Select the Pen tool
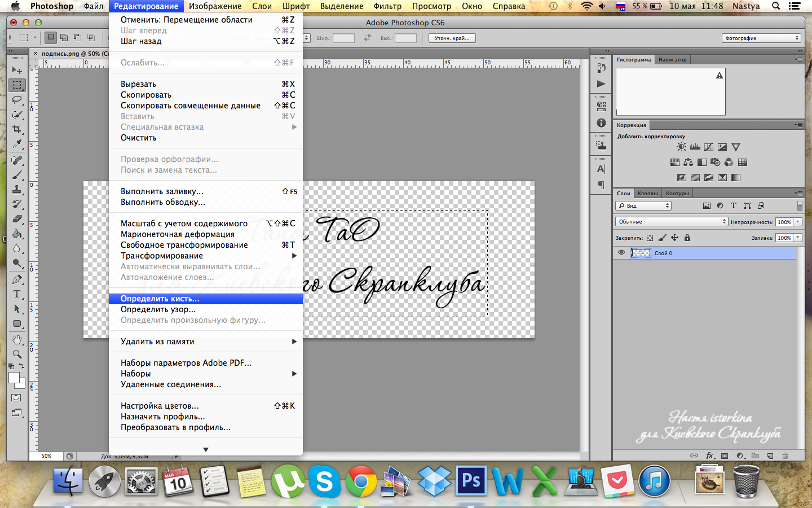 (17, 279)
